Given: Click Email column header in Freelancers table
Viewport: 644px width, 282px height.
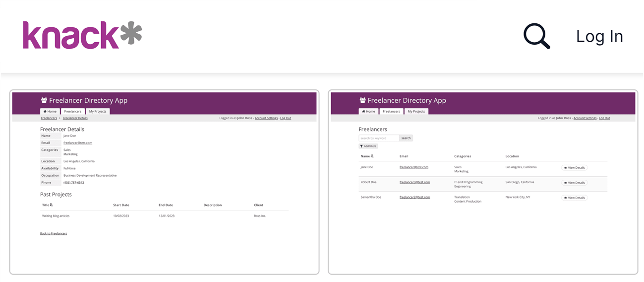Looking at the screenshot, I should click(404, 156).
